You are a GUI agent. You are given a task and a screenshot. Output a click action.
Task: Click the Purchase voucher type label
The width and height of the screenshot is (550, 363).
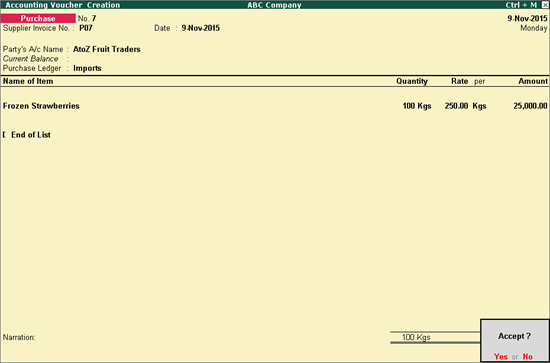(38, 19)
